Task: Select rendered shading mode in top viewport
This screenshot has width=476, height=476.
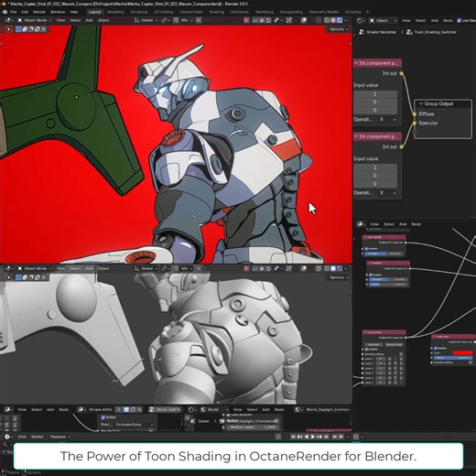Action: (339, 20)
